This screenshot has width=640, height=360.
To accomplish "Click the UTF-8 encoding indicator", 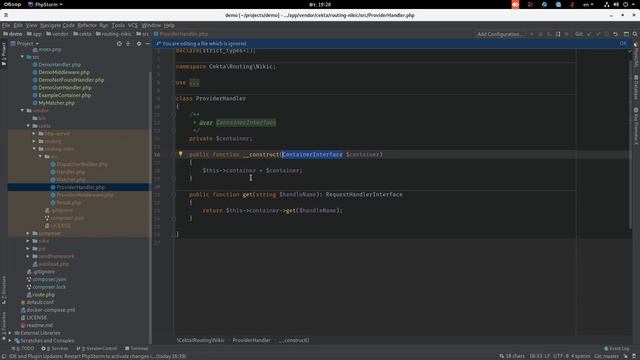I will [560, 356].
